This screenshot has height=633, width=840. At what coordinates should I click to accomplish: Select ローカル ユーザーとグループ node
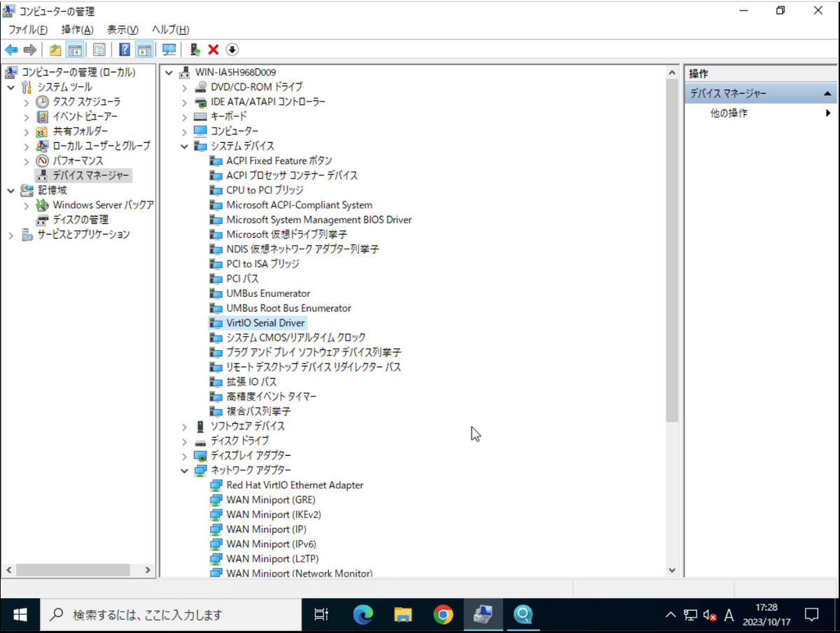click(101, 146)
